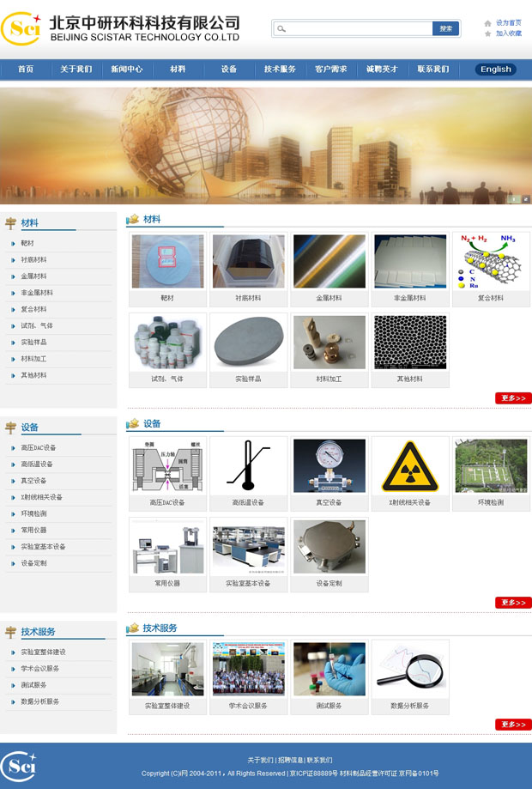This screenshot has height=789, width=532.
Task: Open 高压DAC设备 link in the sidebar
Action: 39,448
